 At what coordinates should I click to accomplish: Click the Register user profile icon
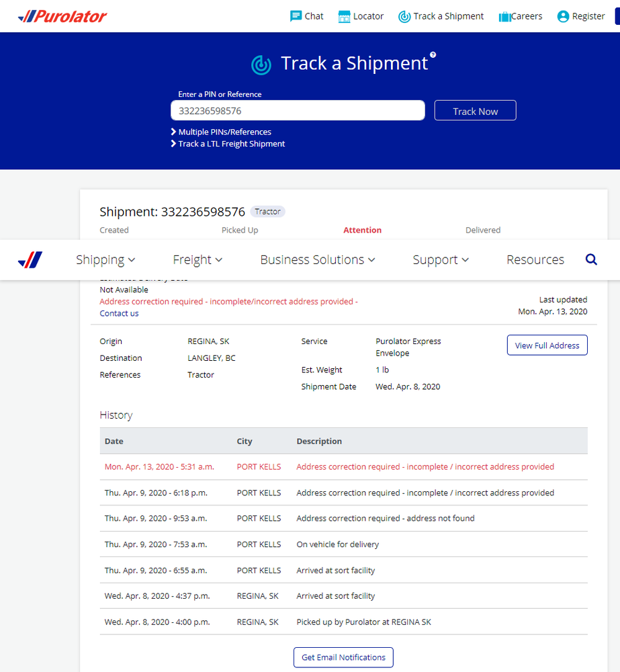(x=563, y=17)
